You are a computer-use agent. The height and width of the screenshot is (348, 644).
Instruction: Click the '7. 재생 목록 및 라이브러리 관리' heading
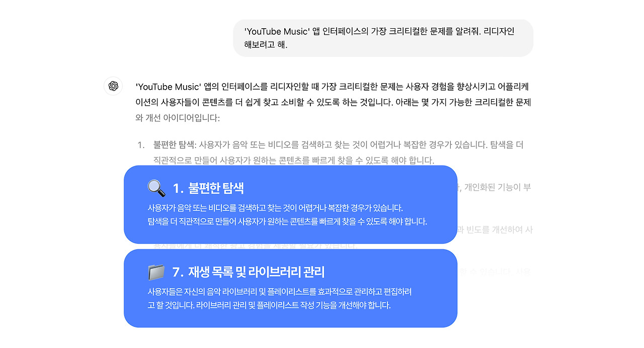click(x=249, y=272)
